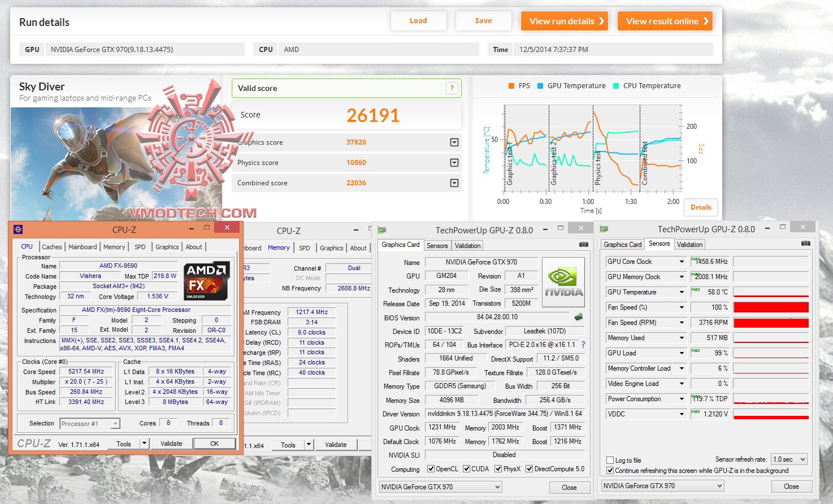Take screenshot with camera icon in GPU-Z Graphics Card window
The height and width of the screenshot is (504, 833).
point(583,245)
